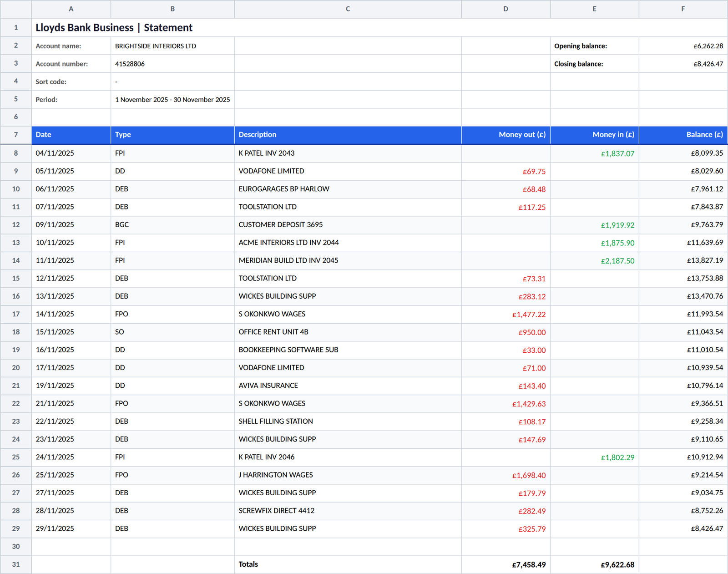Select the period cell 1 November 2025
The height and width of the screenshot is (574, 728).
coord(172,100)
